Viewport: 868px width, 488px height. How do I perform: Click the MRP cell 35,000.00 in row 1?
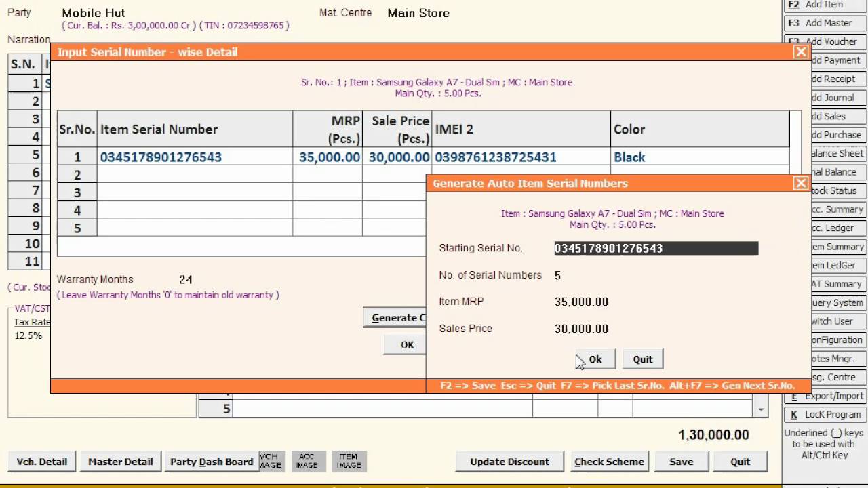click(328, 157)
